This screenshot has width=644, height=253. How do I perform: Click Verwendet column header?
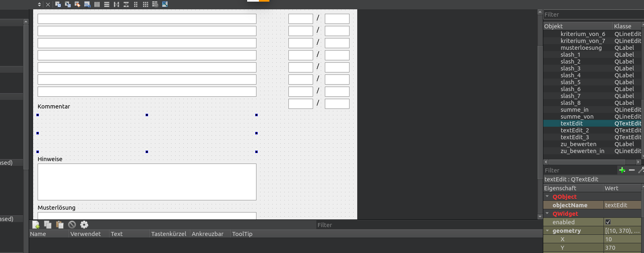click(89, 234)
